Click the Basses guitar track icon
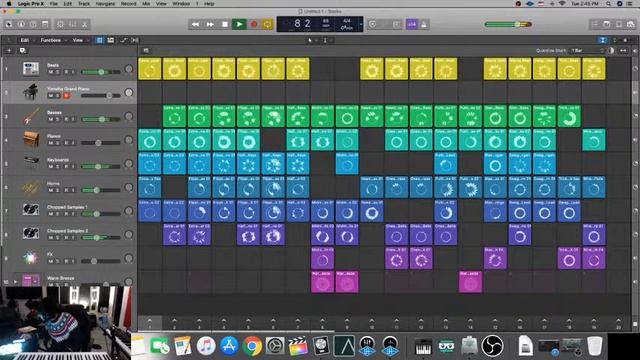The image size is (640, 360). [31, 116]
